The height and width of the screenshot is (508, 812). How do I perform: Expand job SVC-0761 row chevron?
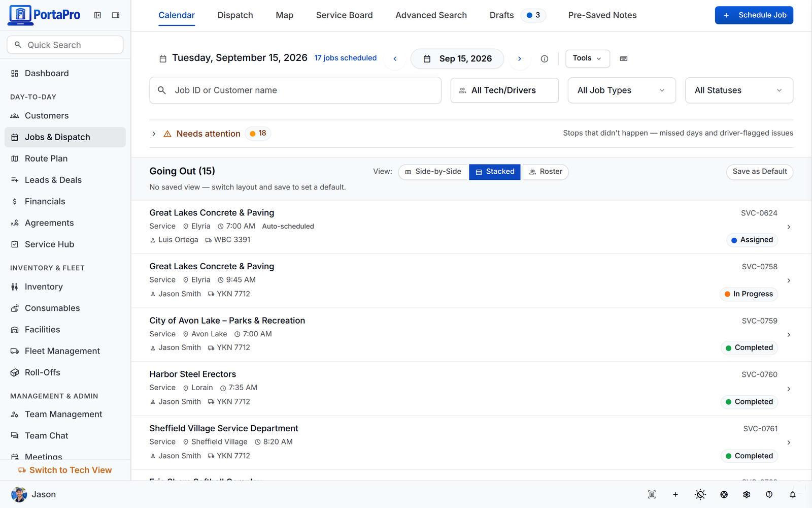(x=789, y=443)
